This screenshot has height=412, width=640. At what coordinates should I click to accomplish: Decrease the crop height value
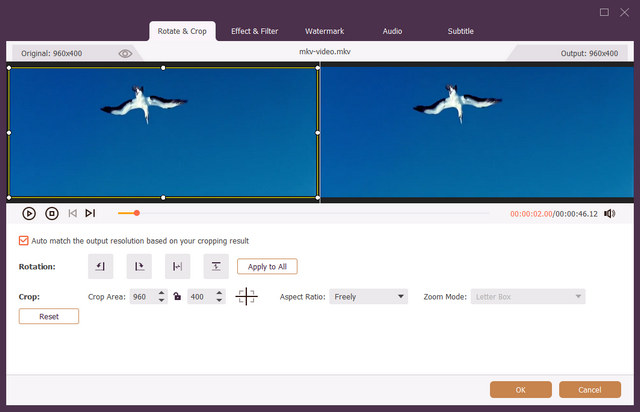pyautogui.click(x=220, y=300)
